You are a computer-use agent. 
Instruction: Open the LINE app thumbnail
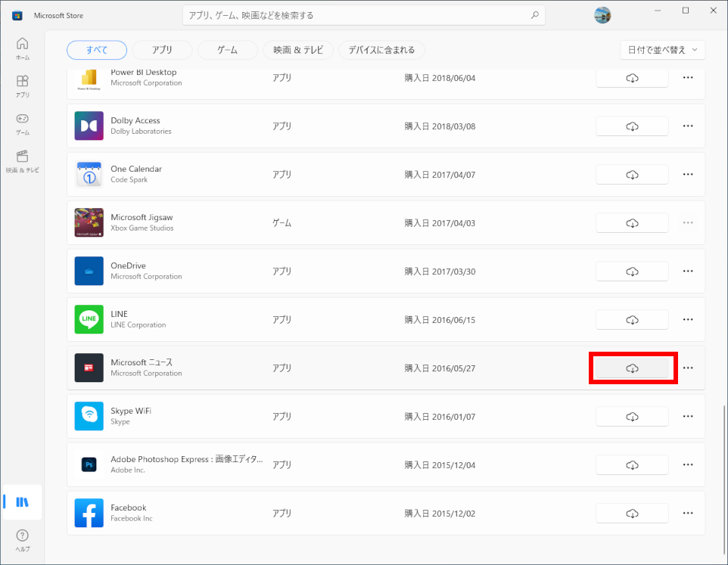pyautogui.click(x=89, y=320)
